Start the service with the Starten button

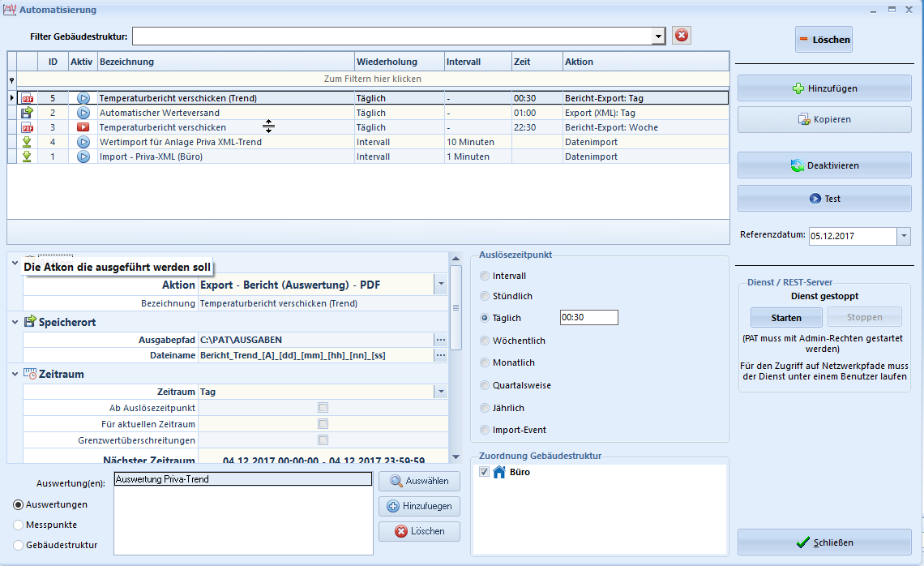coord(786,318)
